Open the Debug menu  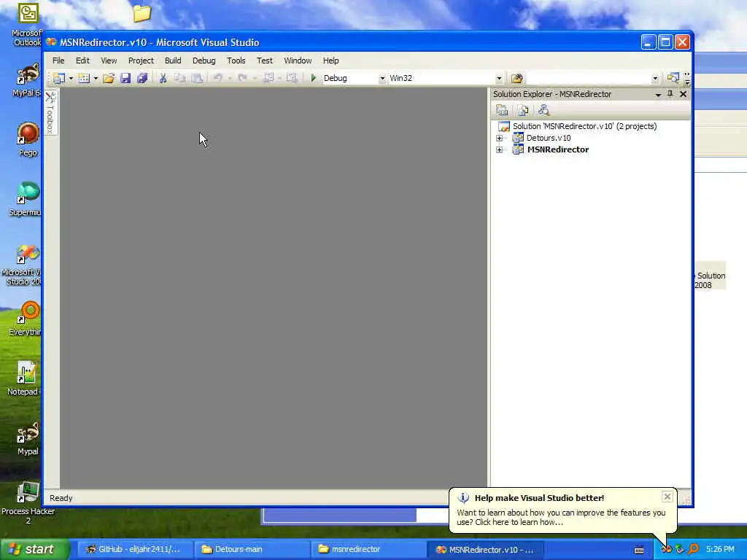[x=204, y=61]
